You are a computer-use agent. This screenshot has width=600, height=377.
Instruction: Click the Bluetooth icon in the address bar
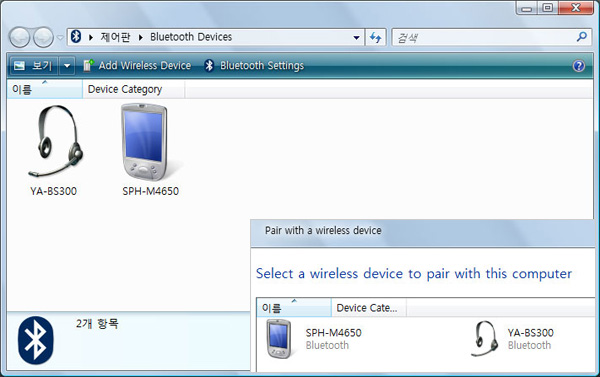tap(76, 37)
